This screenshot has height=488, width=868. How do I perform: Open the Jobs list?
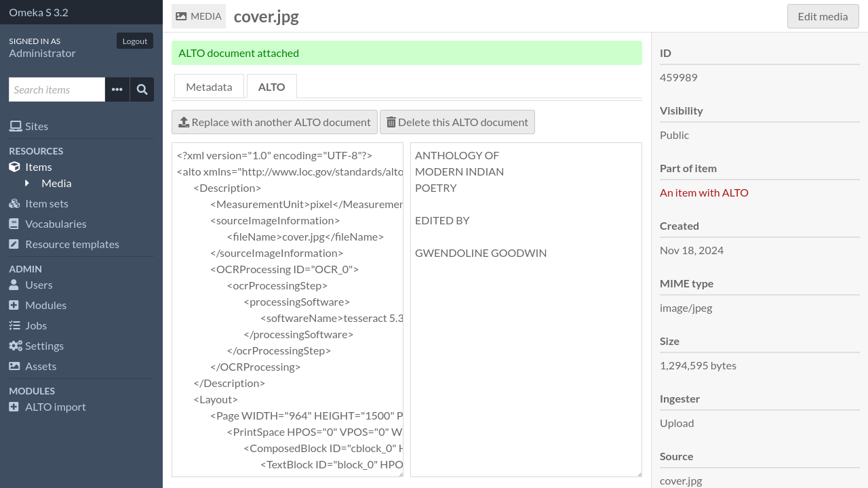tap(35, 325)
